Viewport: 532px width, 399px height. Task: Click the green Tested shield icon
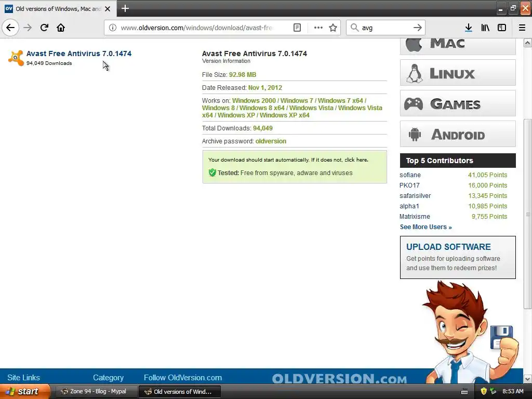pos(212,172)
